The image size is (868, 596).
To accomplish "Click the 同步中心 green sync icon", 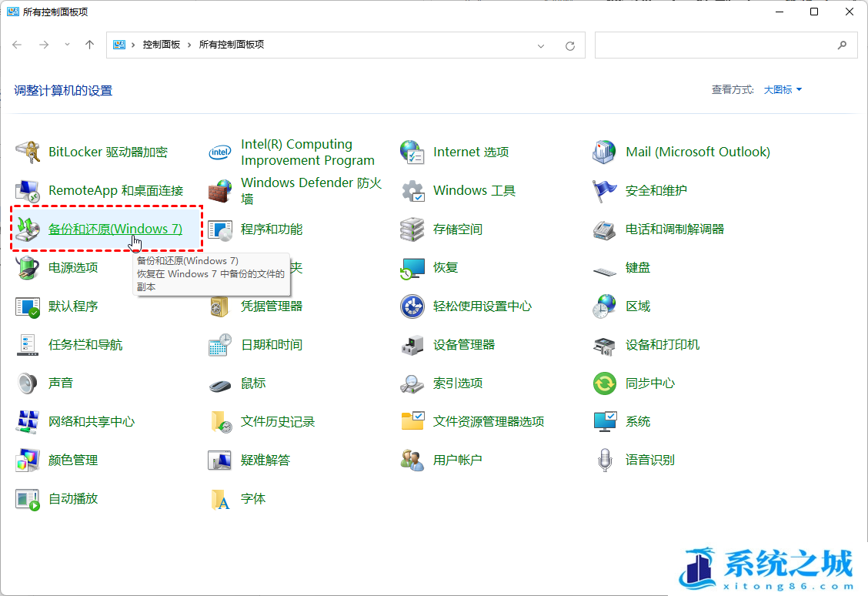I will click(x=605, y=383).
